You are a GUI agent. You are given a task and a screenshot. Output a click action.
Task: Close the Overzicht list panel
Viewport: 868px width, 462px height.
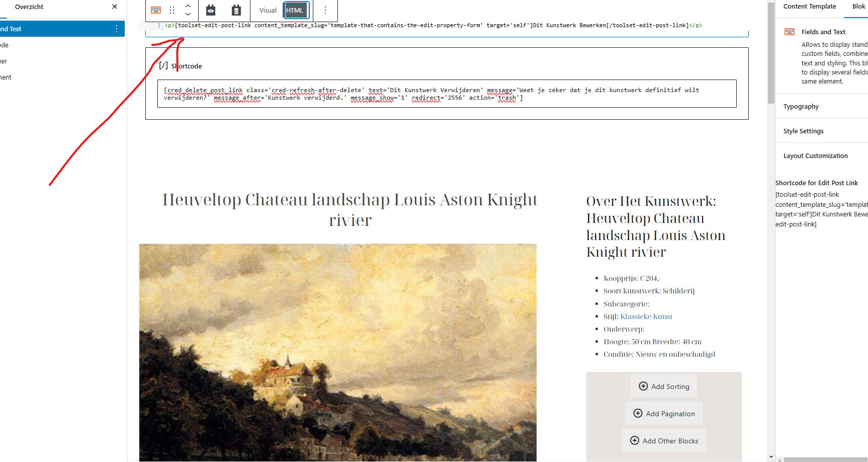click(115, 7)
